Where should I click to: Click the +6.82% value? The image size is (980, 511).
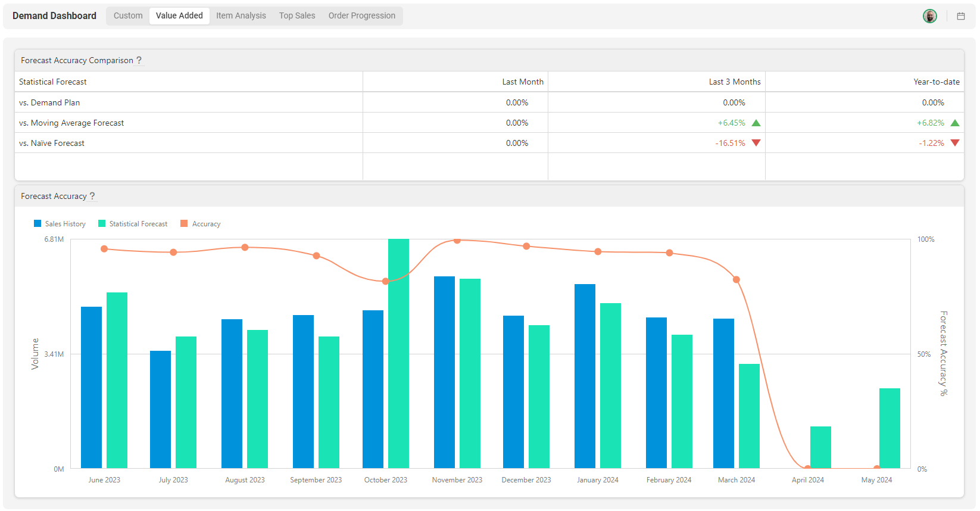931,123
